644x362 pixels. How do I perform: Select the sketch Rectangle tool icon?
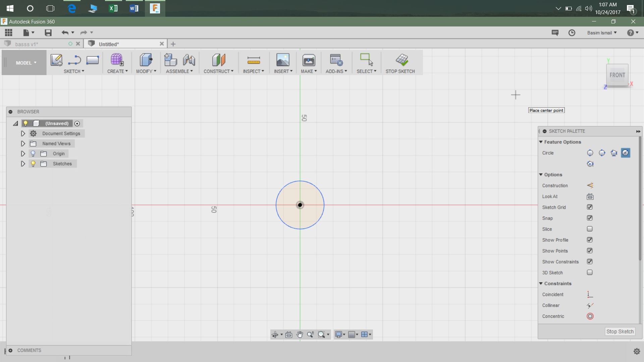93,60
